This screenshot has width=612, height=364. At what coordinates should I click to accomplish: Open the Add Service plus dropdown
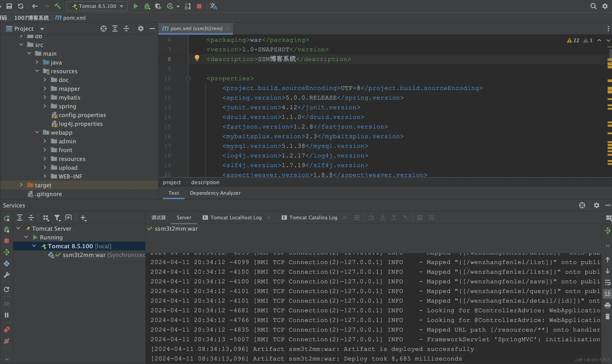point(83,218)
